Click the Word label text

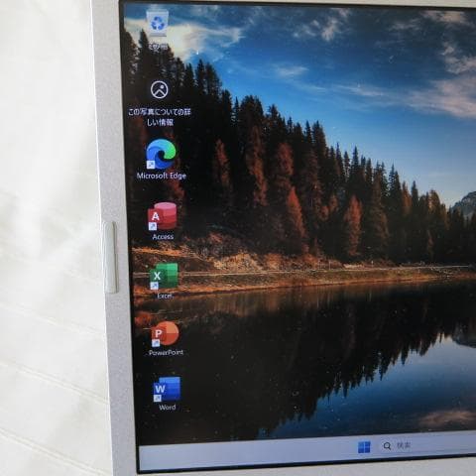click(168, 408)
